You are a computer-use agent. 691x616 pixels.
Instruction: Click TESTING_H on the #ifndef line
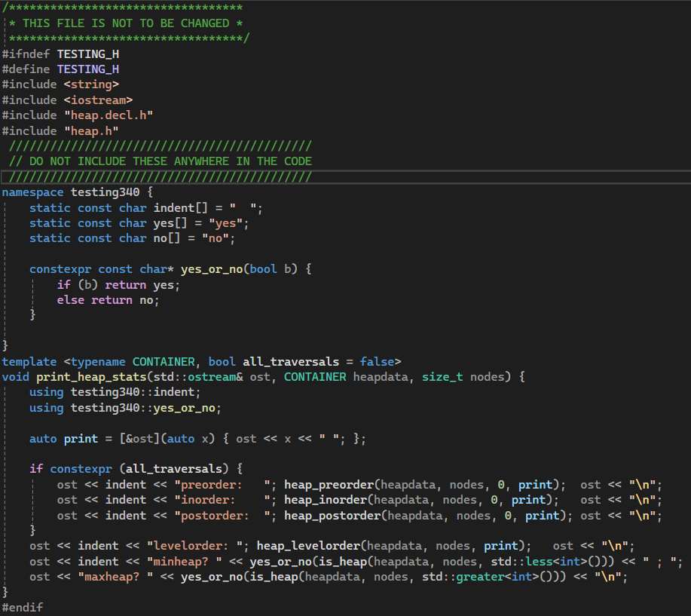point(87,54)
